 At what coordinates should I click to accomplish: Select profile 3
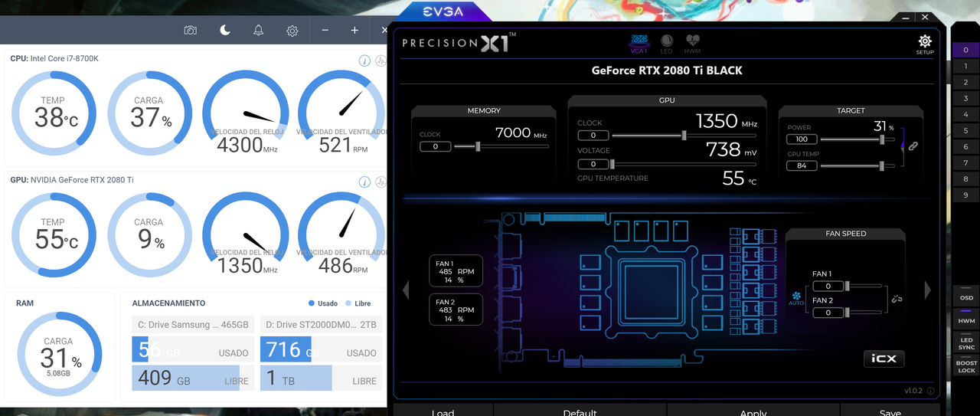(x=966, y=99)
